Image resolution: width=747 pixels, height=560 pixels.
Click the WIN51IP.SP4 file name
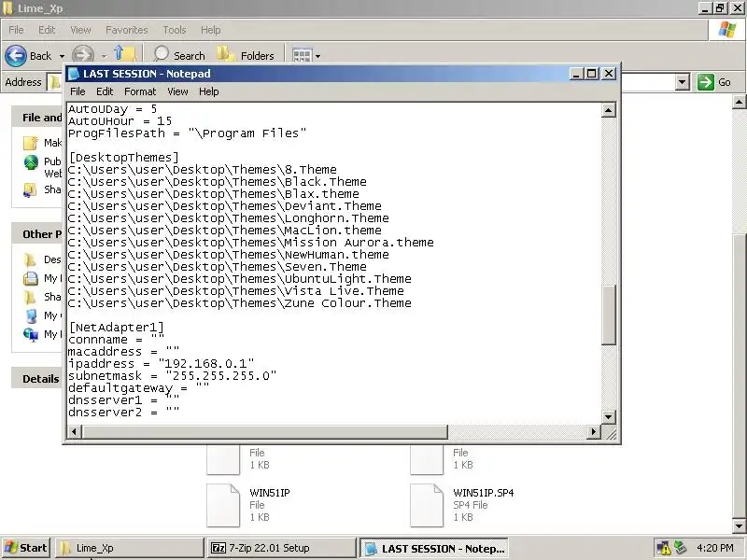(x=483, y=493)
